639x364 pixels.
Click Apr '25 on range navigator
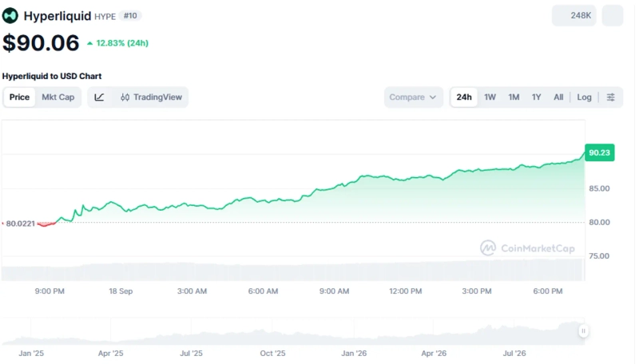point(110,354)
